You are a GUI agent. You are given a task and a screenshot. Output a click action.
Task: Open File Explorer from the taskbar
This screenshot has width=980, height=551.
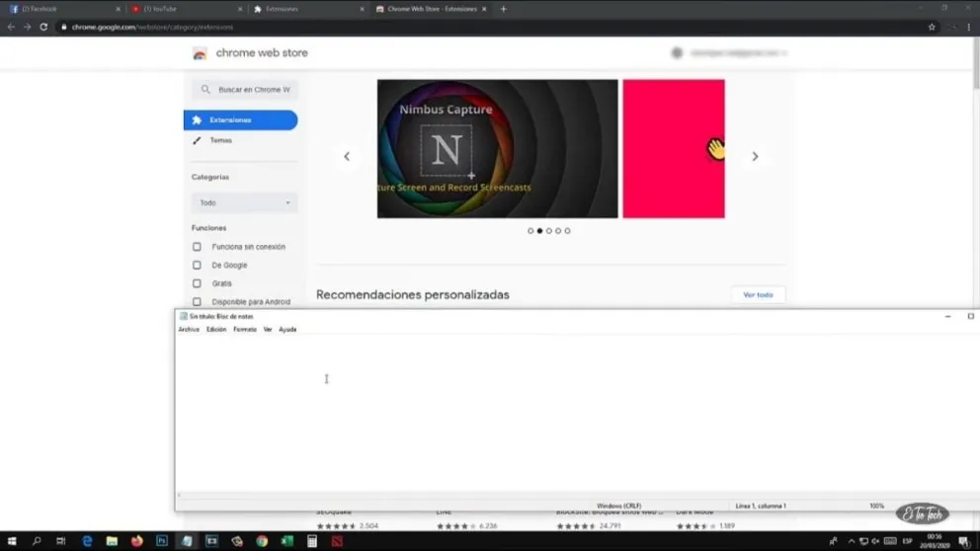click(x=112, y=541)
